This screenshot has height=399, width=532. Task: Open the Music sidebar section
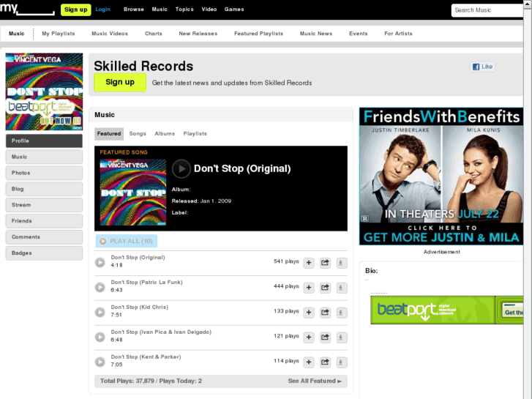(44, 157)
